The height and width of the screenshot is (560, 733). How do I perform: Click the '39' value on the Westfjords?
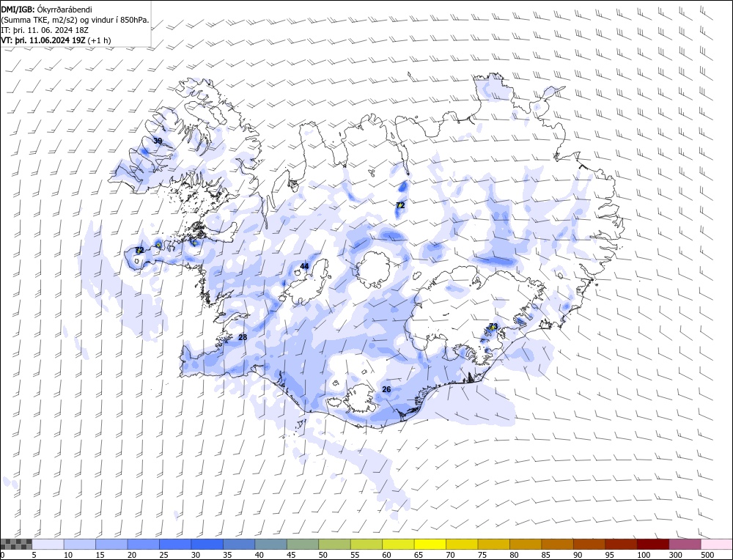coord(158,141)
